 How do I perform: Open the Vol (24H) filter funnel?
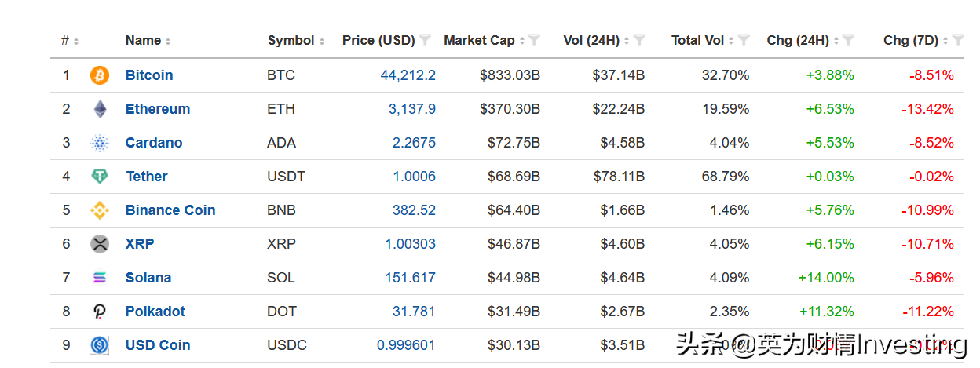click(639, 40)
